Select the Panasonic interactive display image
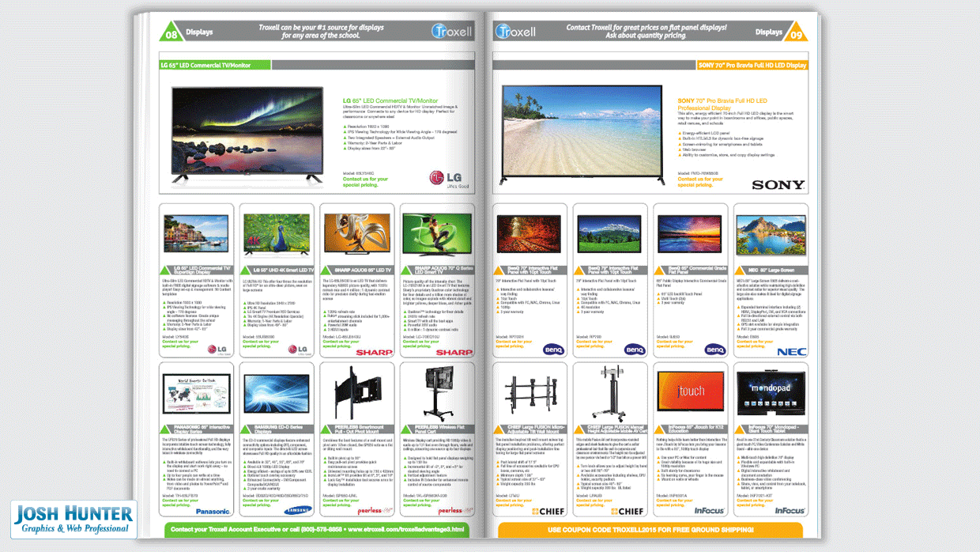The width and height of the screenshot is (980, 552). (195, 393)
